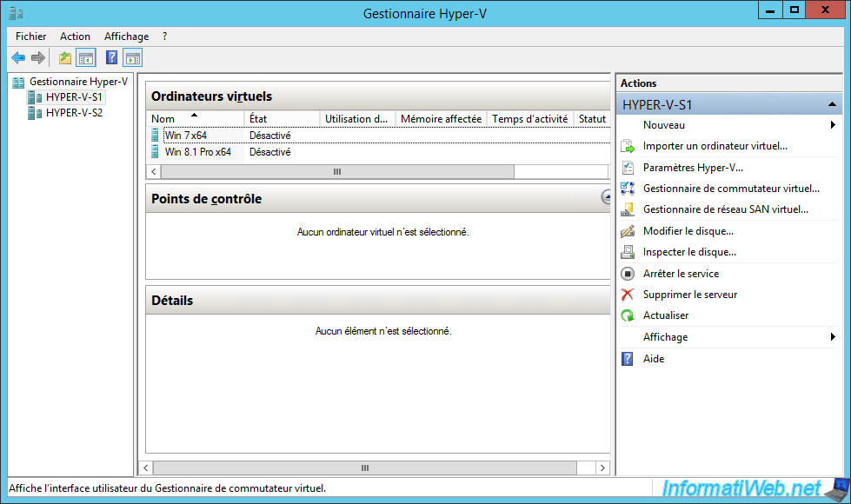Click Désactivé state of Win 8.1 Pro x64

point(270,152)
